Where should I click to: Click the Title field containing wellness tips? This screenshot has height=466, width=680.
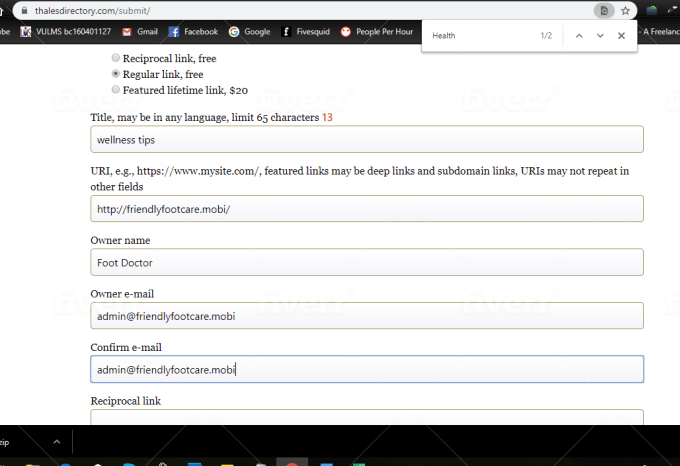click(366, 139)
